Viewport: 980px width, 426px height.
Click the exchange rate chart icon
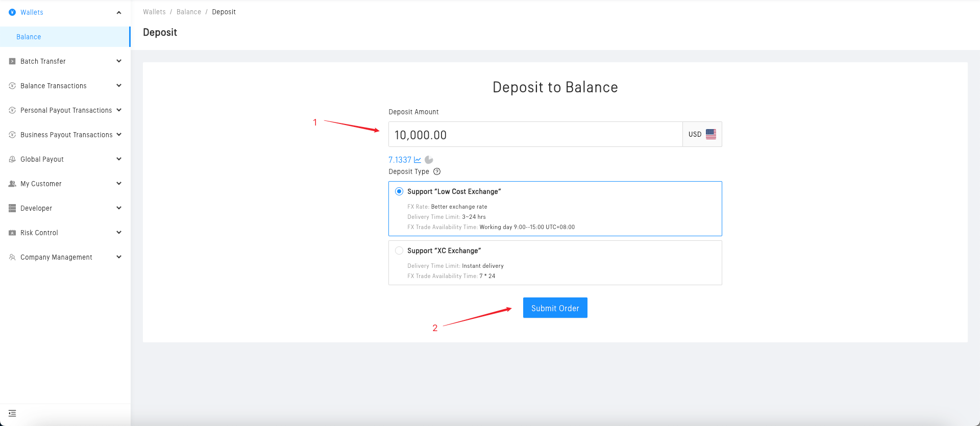pos(418,160)
